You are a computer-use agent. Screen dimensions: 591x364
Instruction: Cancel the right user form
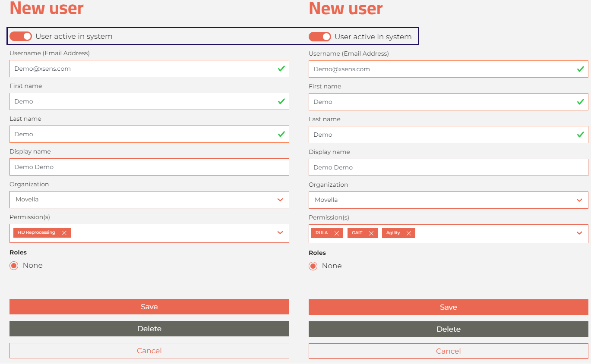(x=448, y=351)
